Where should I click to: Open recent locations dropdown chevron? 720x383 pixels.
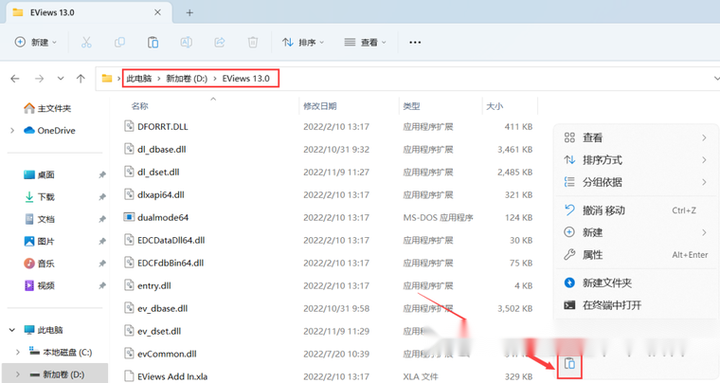61,79
